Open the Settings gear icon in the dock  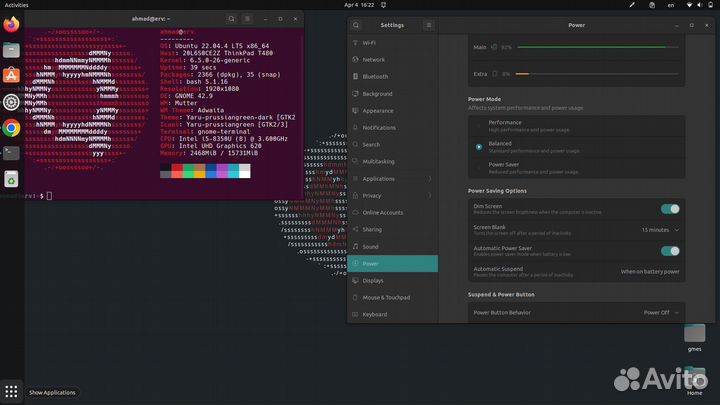(x=11, y=102)
